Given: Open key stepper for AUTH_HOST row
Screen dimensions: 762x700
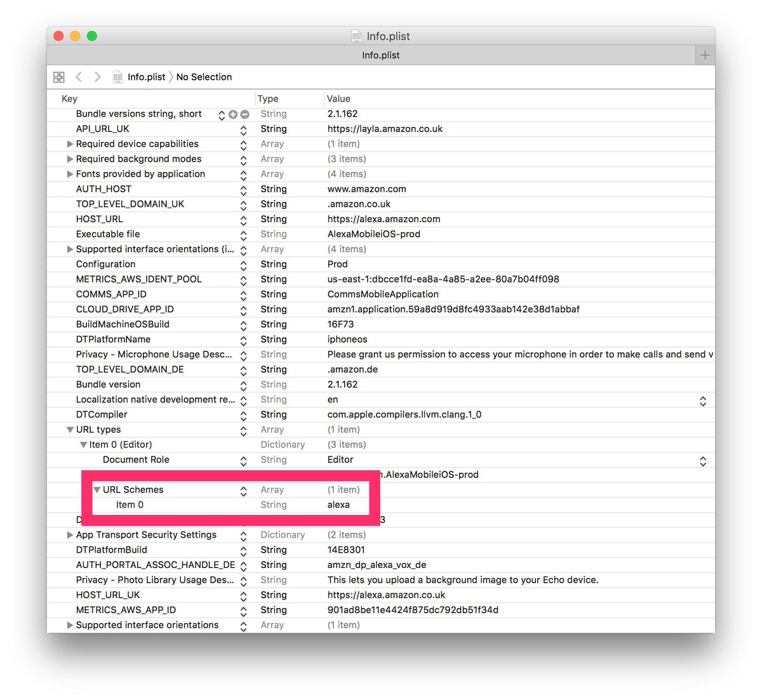Looking at the screenshot, I should click(x=243, y=190).
